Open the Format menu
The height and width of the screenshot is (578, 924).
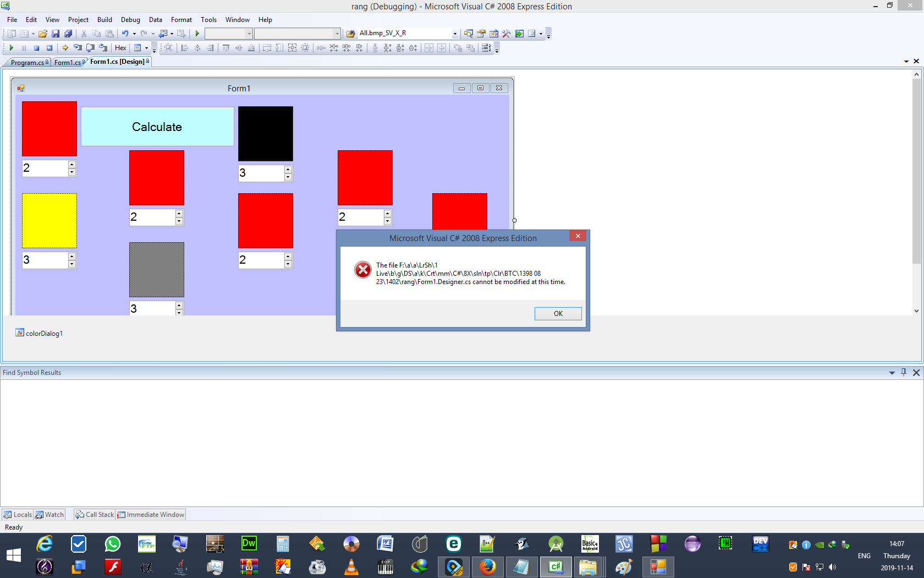182,20
